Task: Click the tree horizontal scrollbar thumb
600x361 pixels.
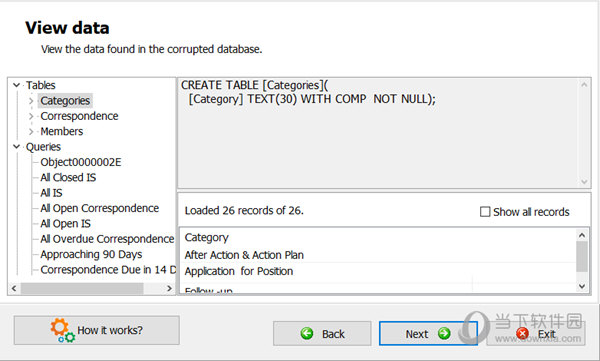Action: pos(82,288)
